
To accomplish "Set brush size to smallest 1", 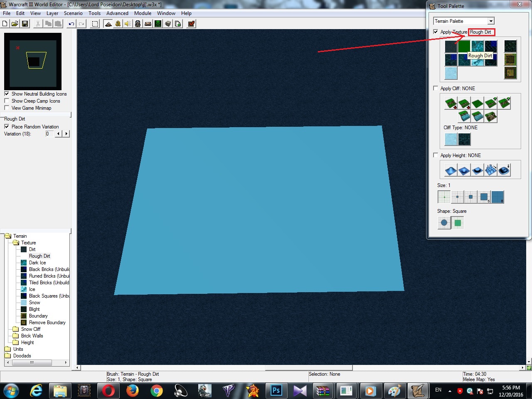I will pyautogui.click(x=444, y=197).
